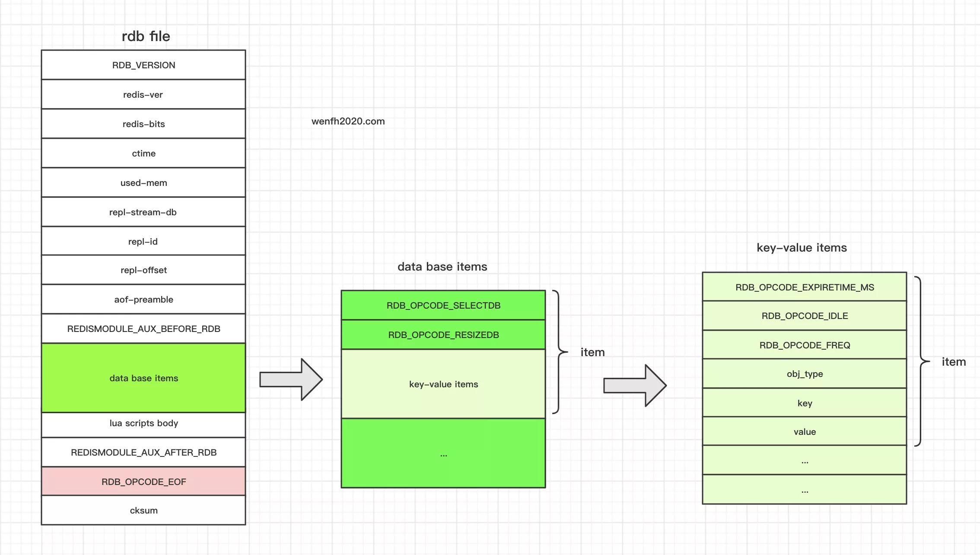Click the RDB_OPCODE_IDLE row
The image size is (980, 555).
pos(805,316)
